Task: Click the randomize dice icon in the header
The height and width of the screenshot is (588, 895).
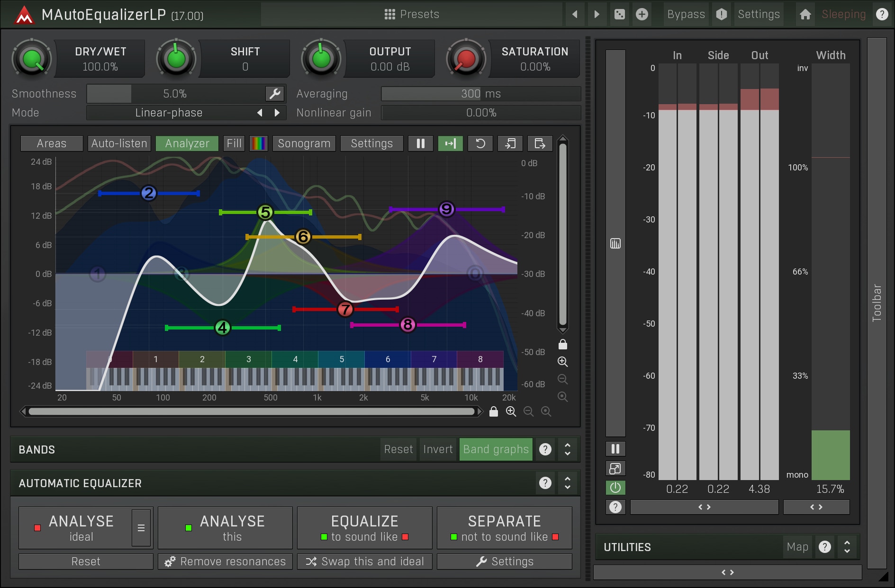Action: 619,14
